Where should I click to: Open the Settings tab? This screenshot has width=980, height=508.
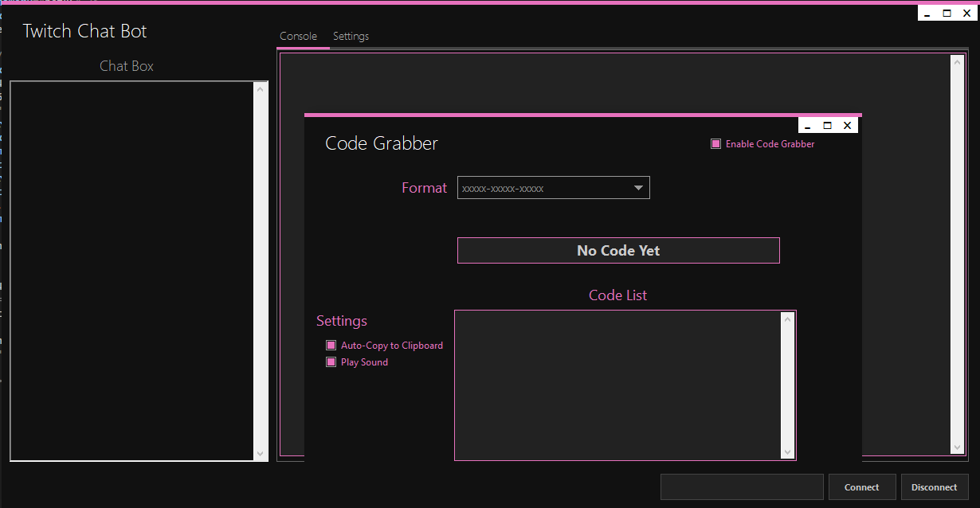tap(351, 36)
